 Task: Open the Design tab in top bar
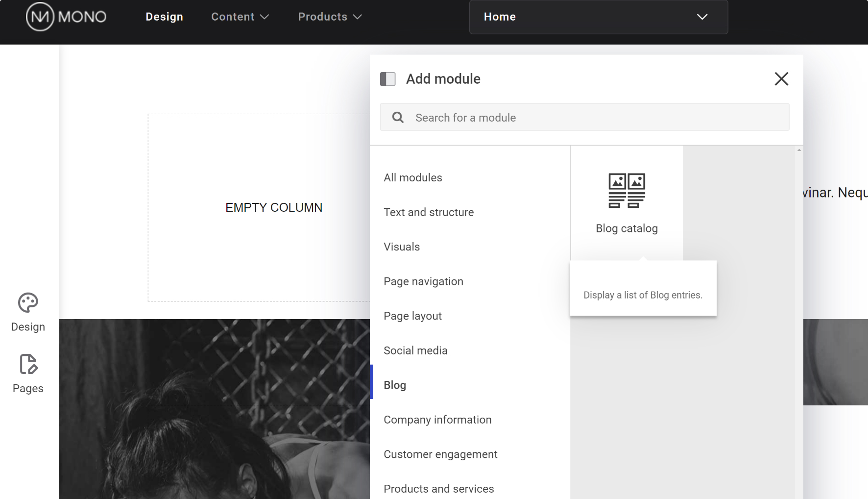165,17
